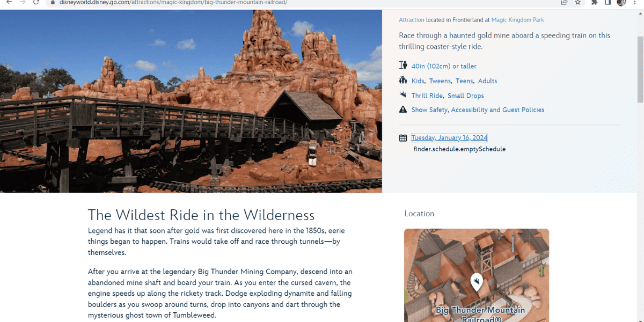Open the share page icon in address bar
Viewport: 644px width, 322px height.
pos(564,3)
